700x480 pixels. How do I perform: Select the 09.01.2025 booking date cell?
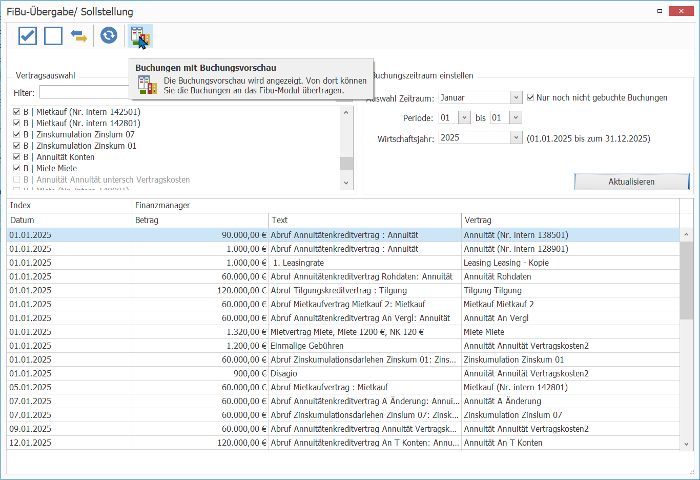(69, 429)
